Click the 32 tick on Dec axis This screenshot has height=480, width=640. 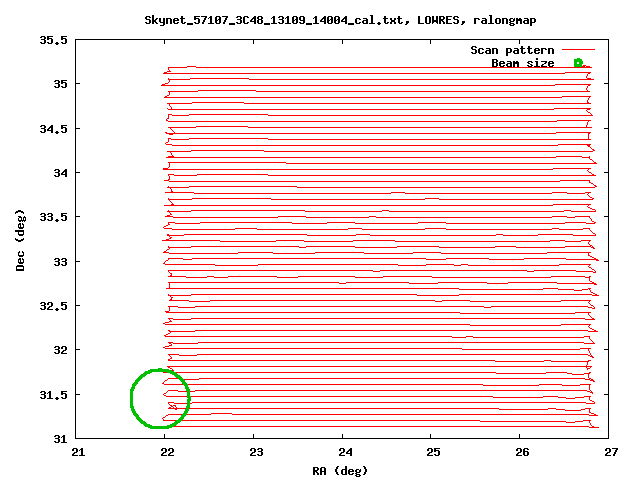pyautogui.click(x=60, y=350)
